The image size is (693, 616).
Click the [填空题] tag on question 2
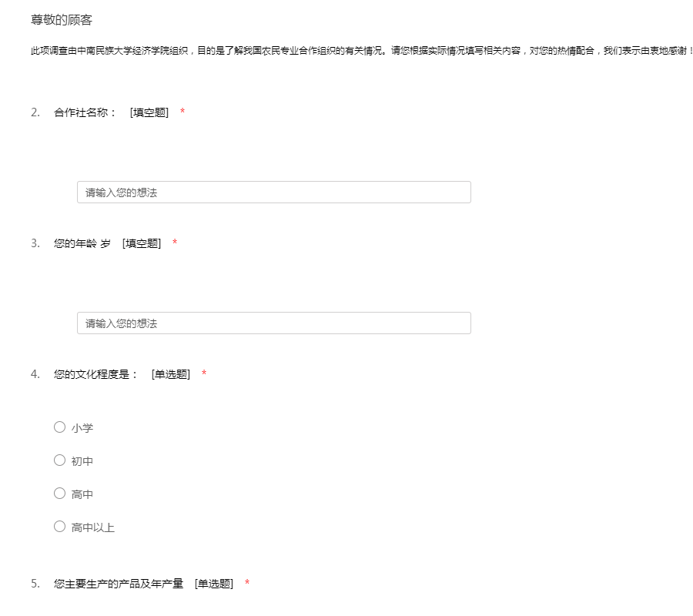coord(149,112)
